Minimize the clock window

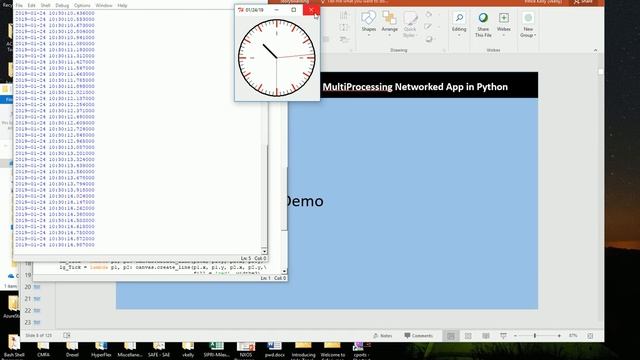click(276, 10)
